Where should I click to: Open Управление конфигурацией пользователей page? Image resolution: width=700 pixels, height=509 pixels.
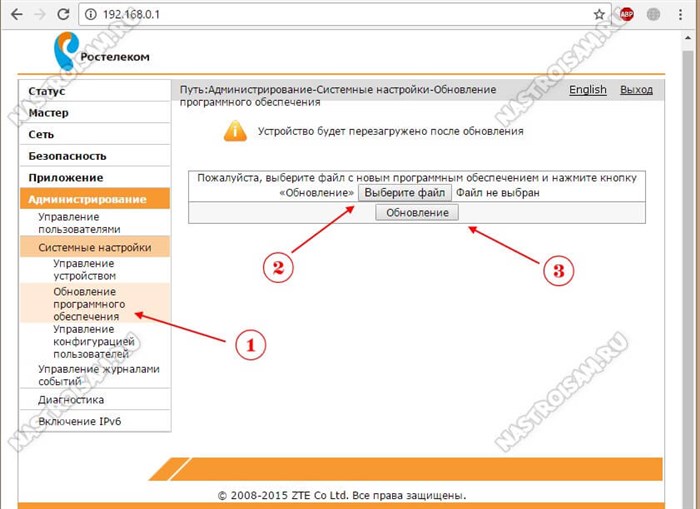[94, 341]
